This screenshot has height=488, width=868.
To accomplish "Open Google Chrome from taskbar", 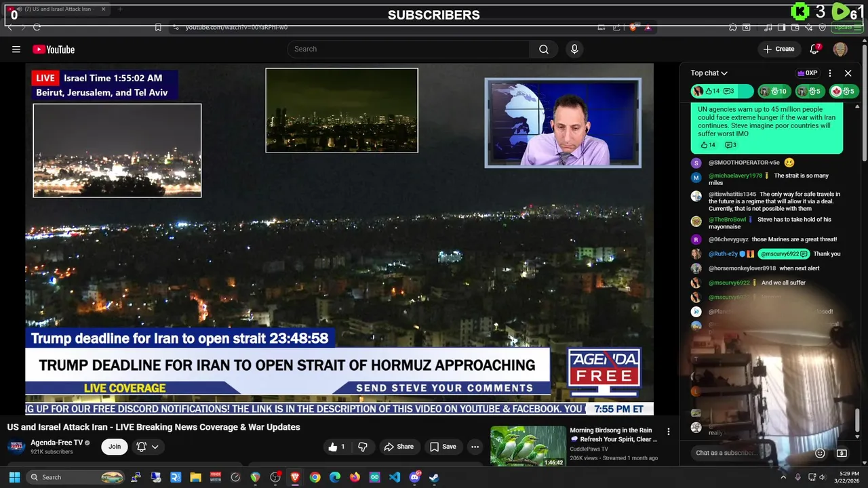I will (x=315, y=477).
